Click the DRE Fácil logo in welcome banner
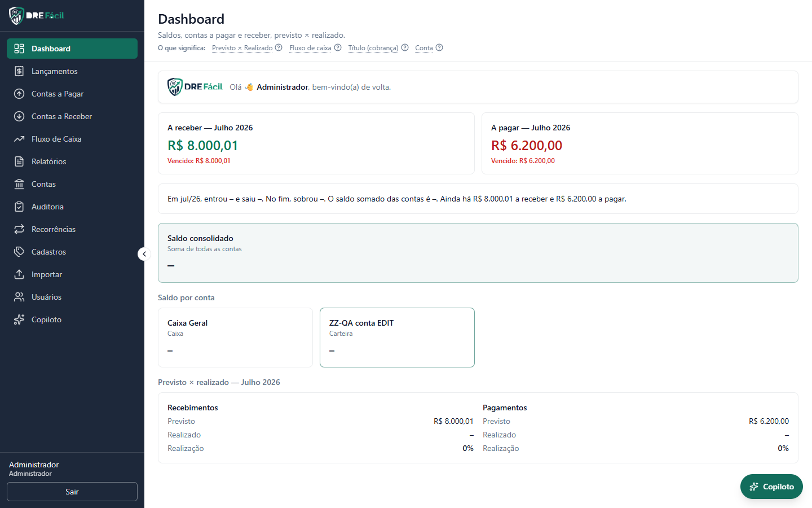The image size is (812, 508). 195,87
